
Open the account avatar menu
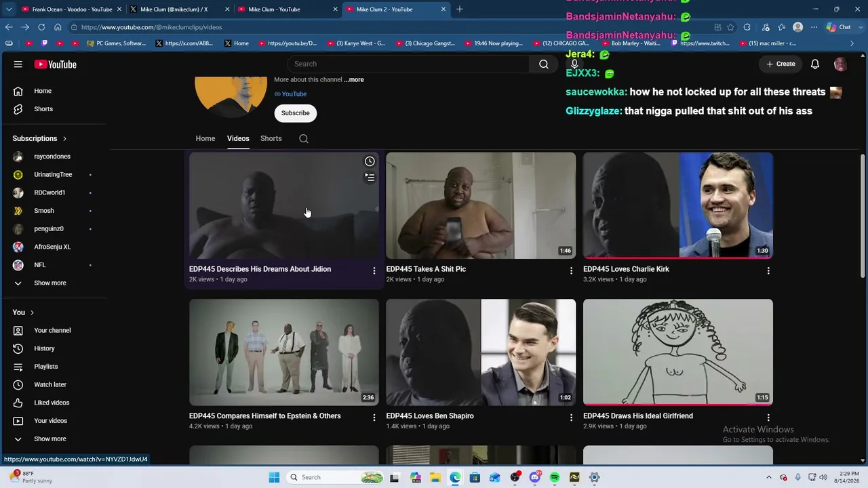coord(840,64)
